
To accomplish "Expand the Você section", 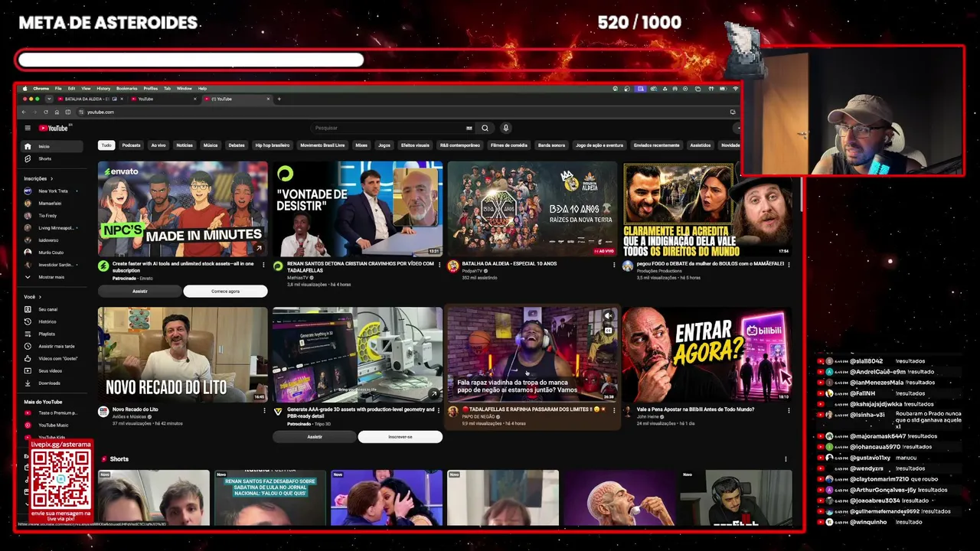I will click(x=32, y=296).
